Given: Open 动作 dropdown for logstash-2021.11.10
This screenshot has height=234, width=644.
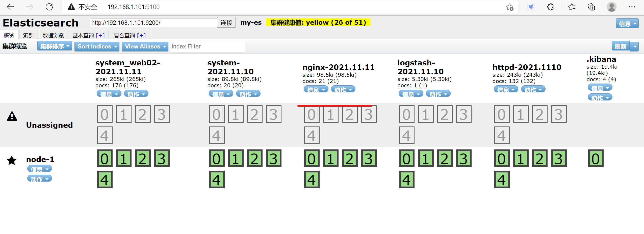Looking at the screenshot, I should (438, 94).
